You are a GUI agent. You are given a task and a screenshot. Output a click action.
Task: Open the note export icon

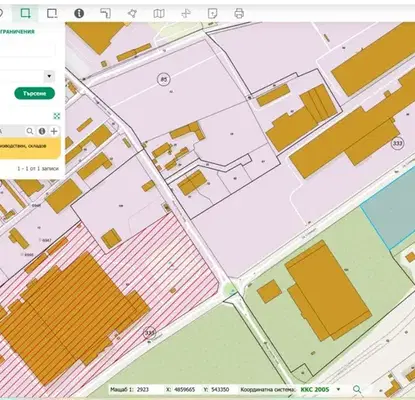click(212, 13)
